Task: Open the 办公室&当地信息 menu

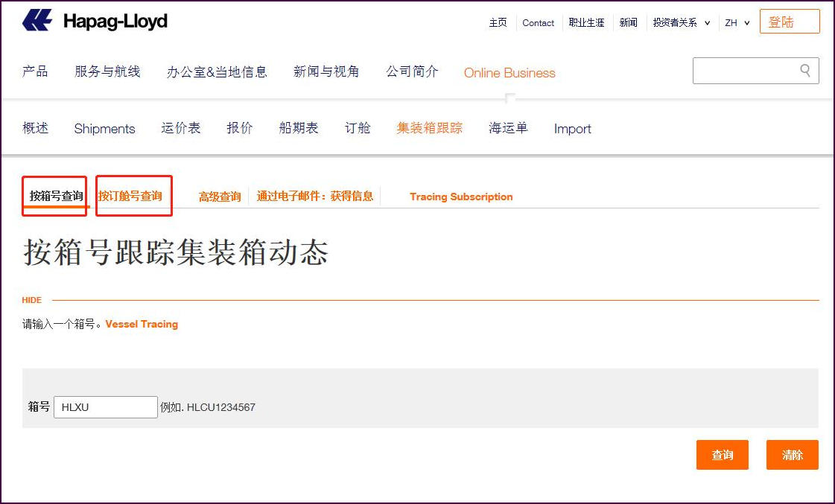Action: click(x=217, y=72)
